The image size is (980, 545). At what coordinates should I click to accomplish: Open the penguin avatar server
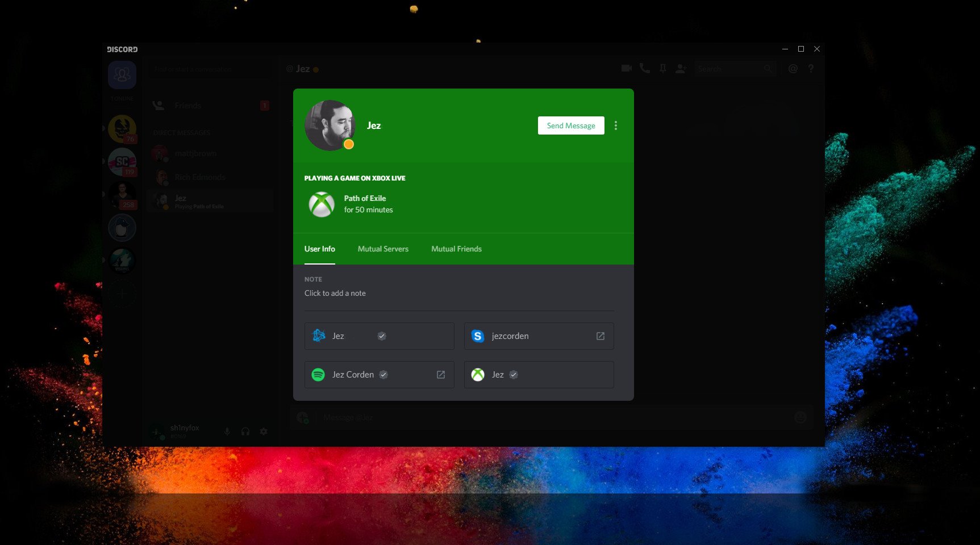click(x=122, y=228)
